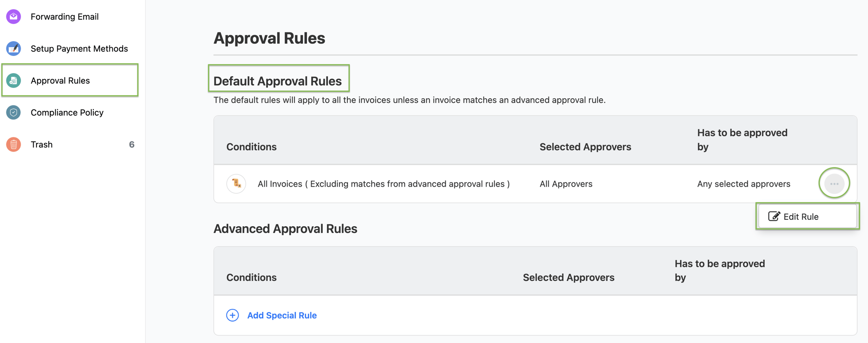Select the Setup Payment Methods pen icon
Viewport: 868px width, 343px height.
pos(13,48)
